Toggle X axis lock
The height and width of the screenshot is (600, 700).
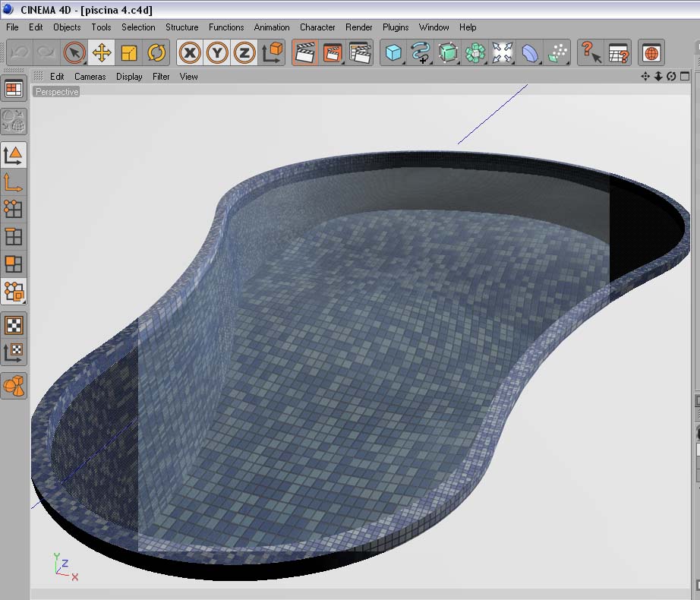click(190, 53)
